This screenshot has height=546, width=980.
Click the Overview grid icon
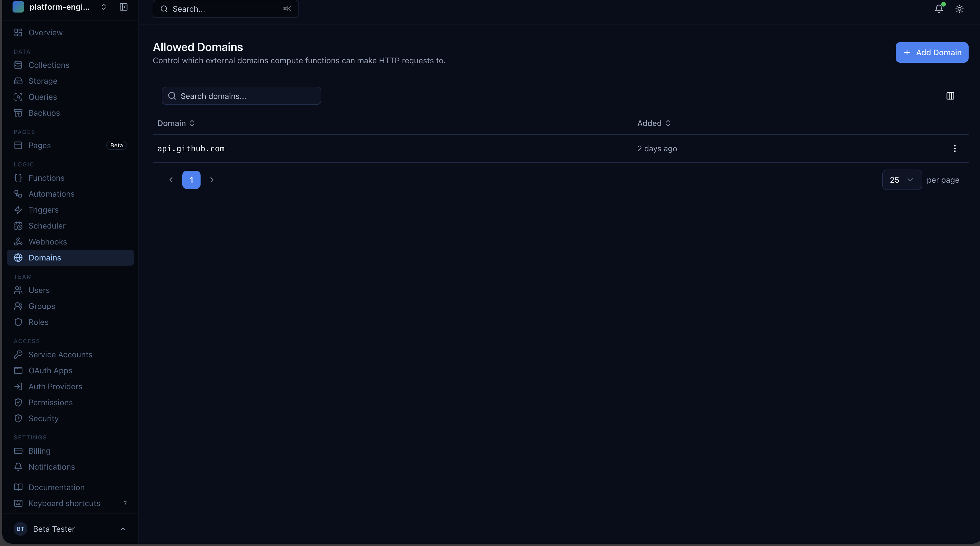click(x=18, y=33)
